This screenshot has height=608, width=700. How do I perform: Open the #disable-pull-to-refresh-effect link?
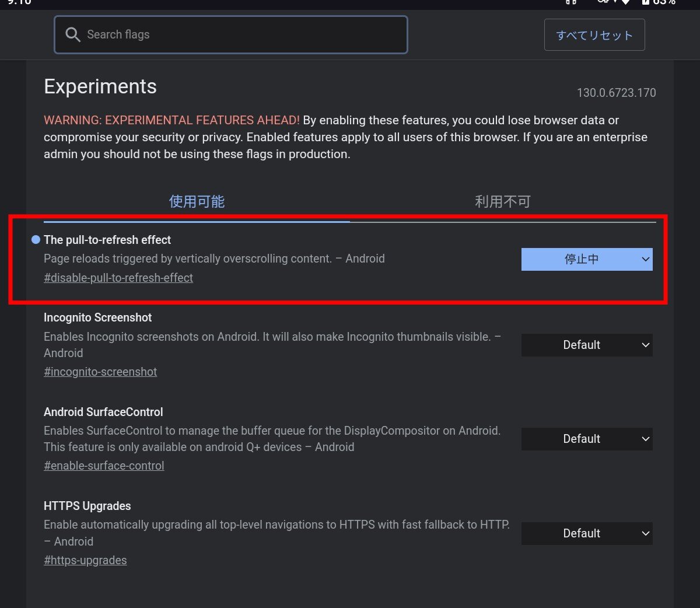point(118,278)
